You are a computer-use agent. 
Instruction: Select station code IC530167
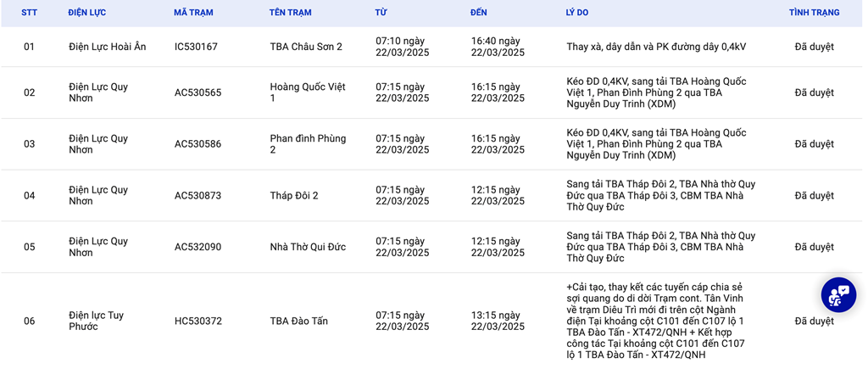[x=196, y=47]
